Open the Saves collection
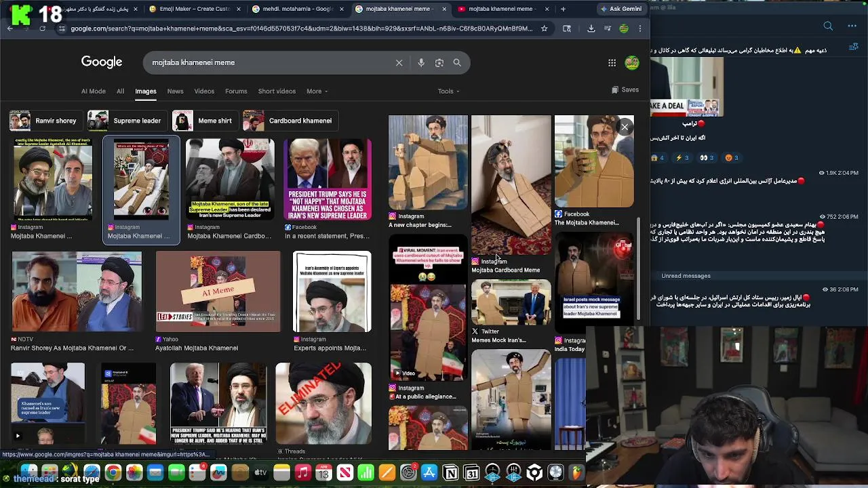The height and width of the screenshot is (488, 868). [x=625, y=89]
